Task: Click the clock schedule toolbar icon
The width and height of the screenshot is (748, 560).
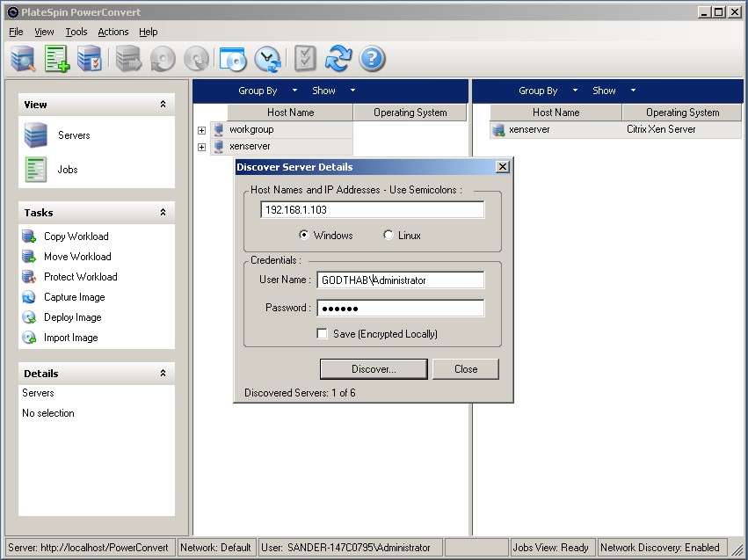Action: click(x=267, y=59)
